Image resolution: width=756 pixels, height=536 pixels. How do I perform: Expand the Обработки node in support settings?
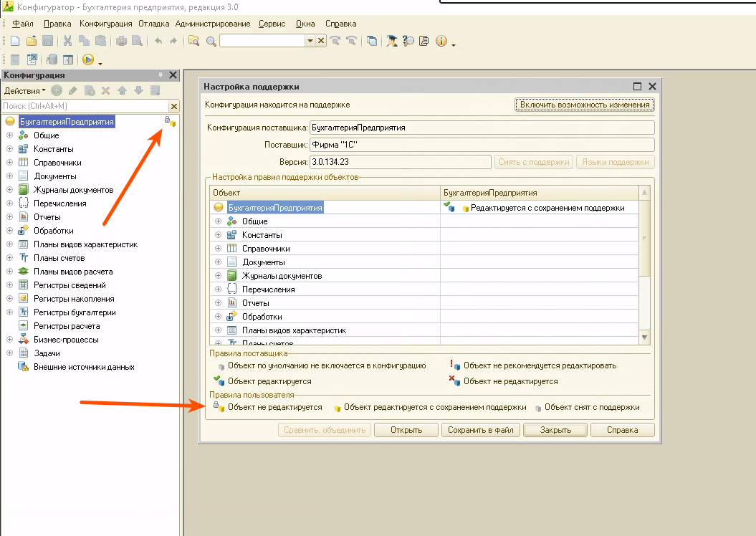[x=218, y=316]
